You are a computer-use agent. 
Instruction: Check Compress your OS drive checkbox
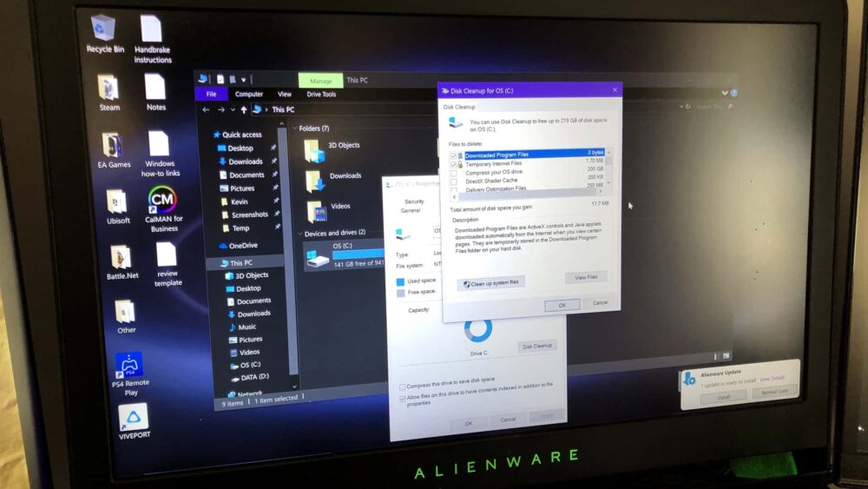(454, 174)
